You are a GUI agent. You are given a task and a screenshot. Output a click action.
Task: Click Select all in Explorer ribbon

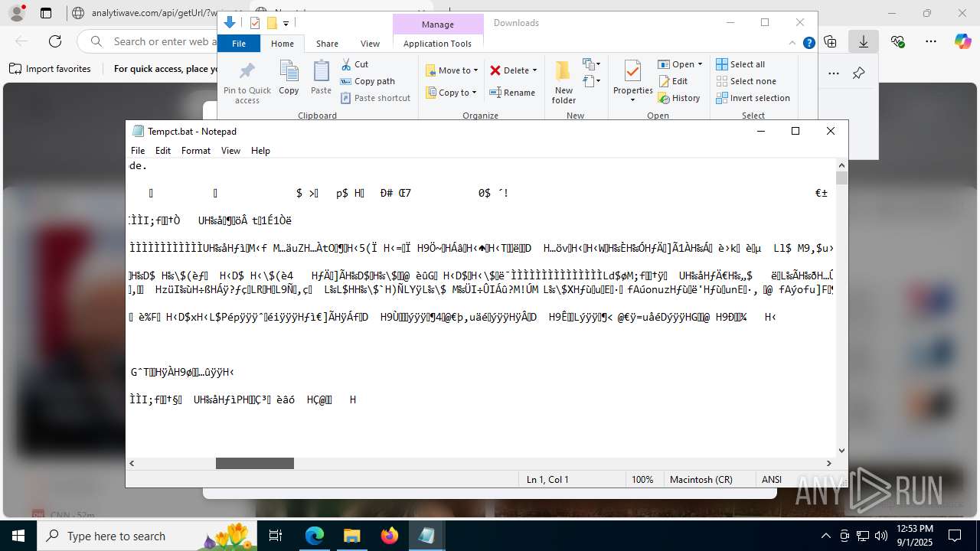pyautogui.click(x=740, y=64)
